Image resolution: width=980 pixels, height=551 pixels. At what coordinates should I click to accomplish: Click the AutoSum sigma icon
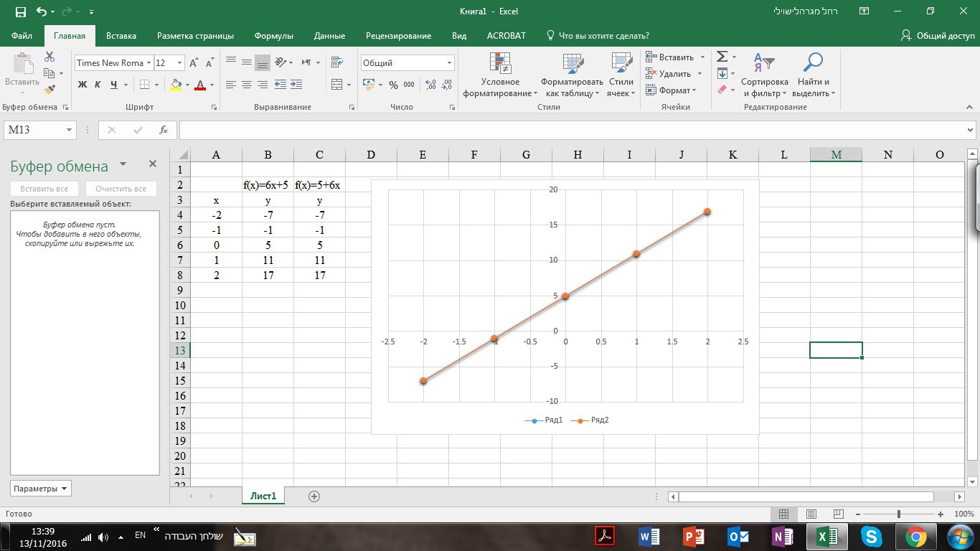pyautogui.click(x=722, y=57)
